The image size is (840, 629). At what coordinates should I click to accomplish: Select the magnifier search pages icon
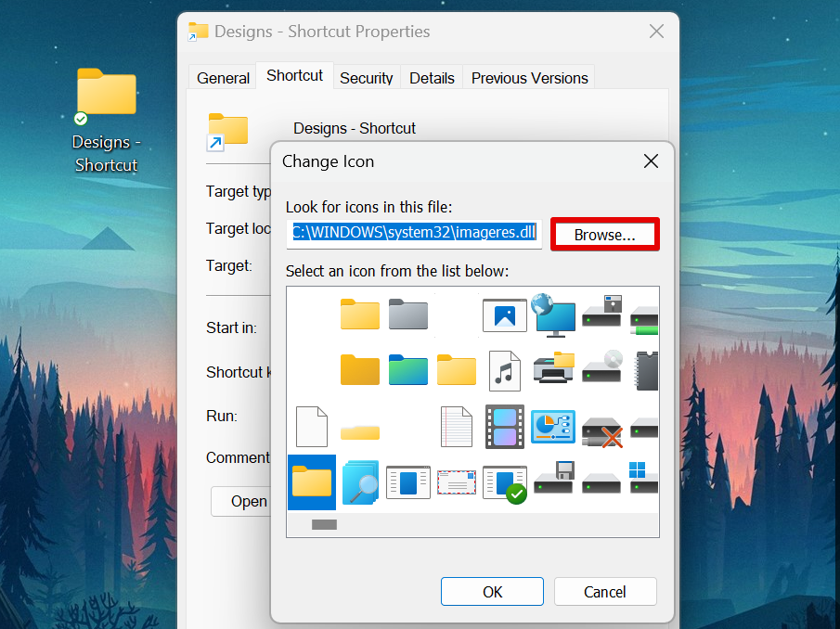click(x=360, y=482)
